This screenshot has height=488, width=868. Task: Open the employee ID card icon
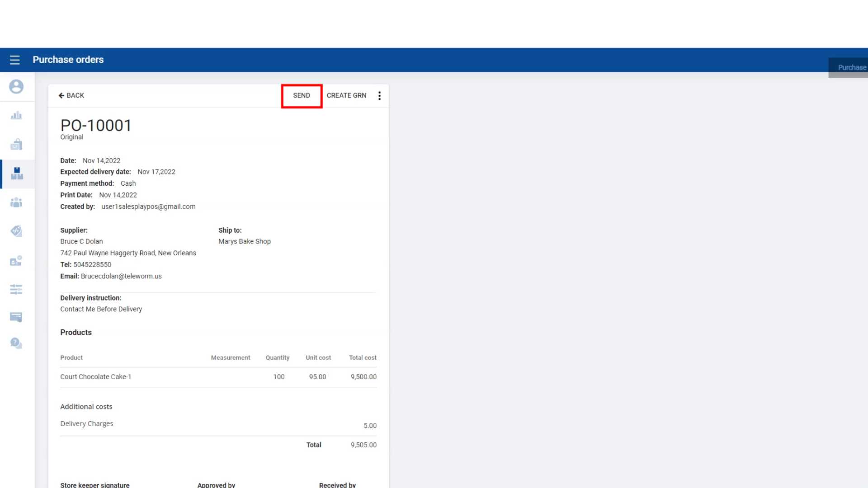[16, 261]
